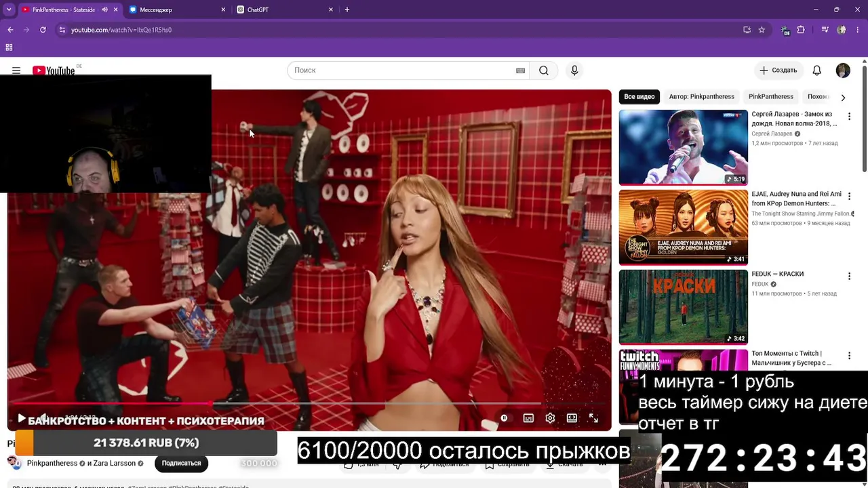Go to the YouTube home logo
This screenshot has height=488, width=868.
click(54, 70)
